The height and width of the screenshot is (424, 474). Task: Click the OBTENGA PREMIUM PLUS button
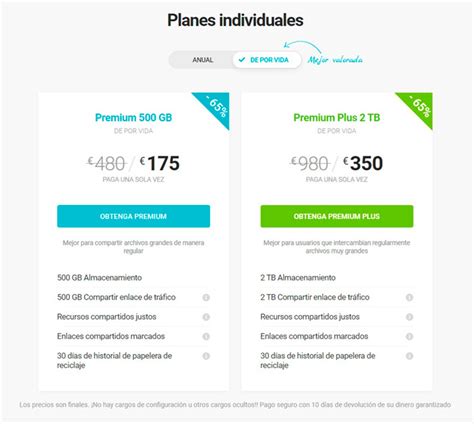click(337, 216)
